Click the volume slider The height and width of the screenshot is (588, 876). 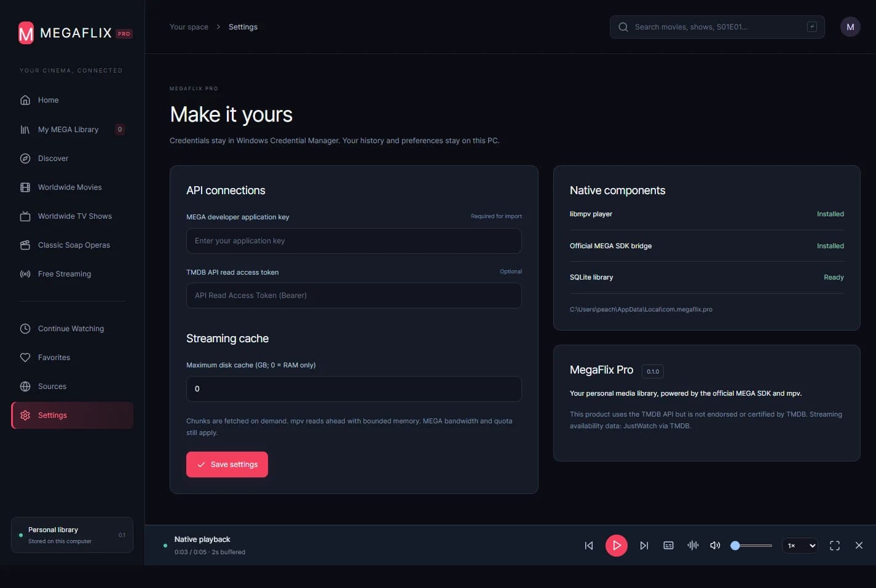coord(751,546)
